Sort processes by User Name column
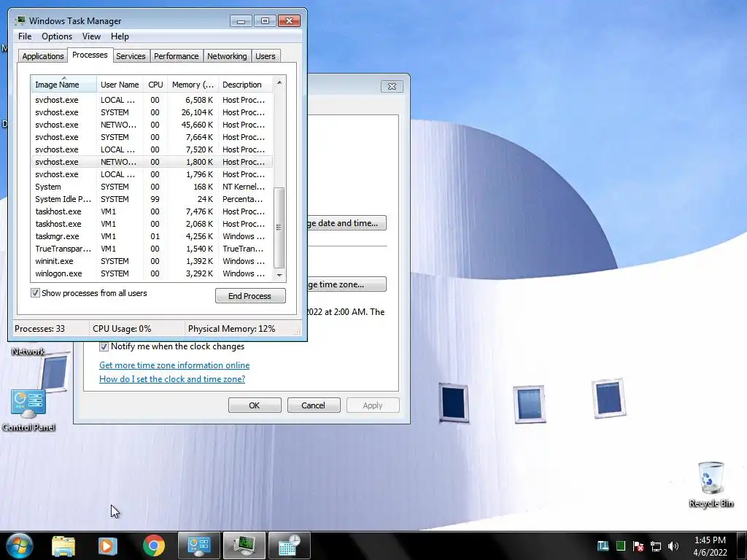Screen dimensions: 747x560 tap(120, 85)
